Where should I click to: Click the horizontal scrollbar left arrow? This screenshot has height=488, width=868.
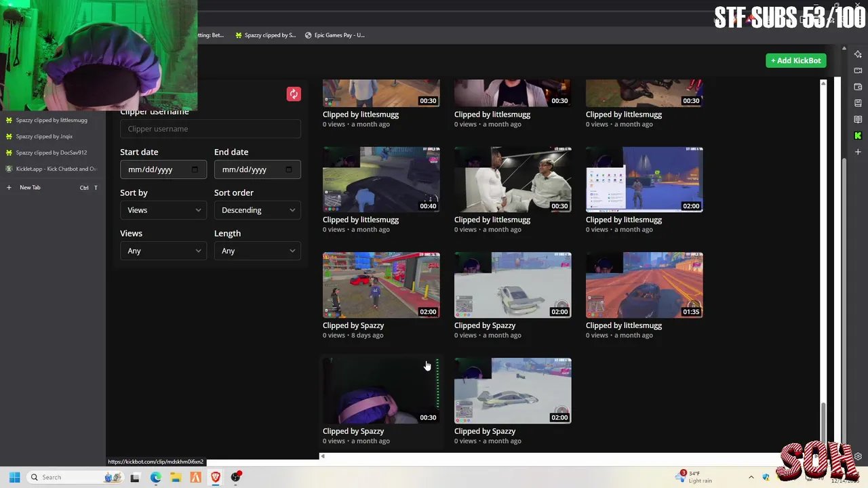coord(322,456)
